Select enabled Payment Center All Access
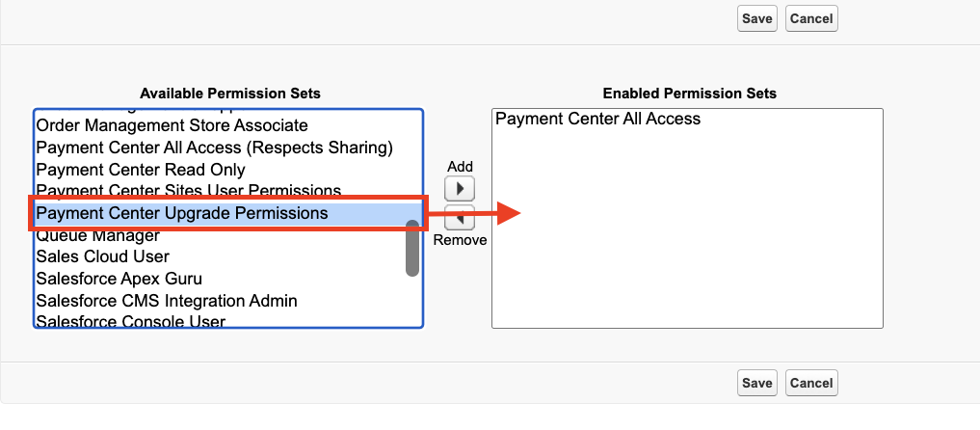Viewport: 980px width, 430px height. tap(597, 120)
